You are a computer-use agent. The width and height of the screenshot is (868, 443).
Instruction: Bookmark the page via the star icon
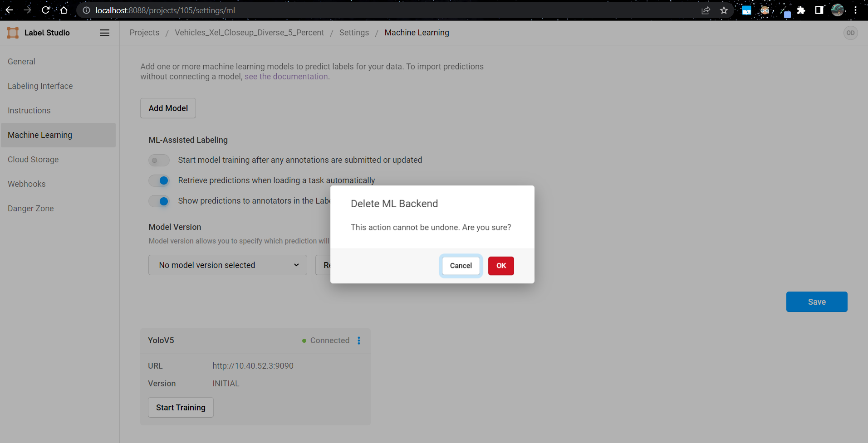click(724, 10)
